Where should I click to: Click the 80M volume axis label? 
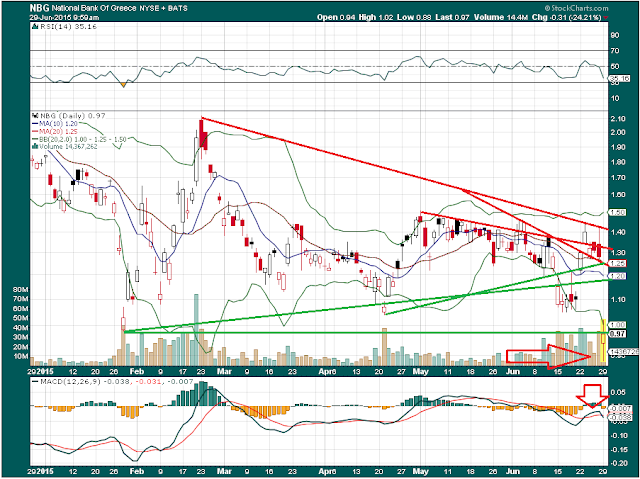(x=21, y=289)
